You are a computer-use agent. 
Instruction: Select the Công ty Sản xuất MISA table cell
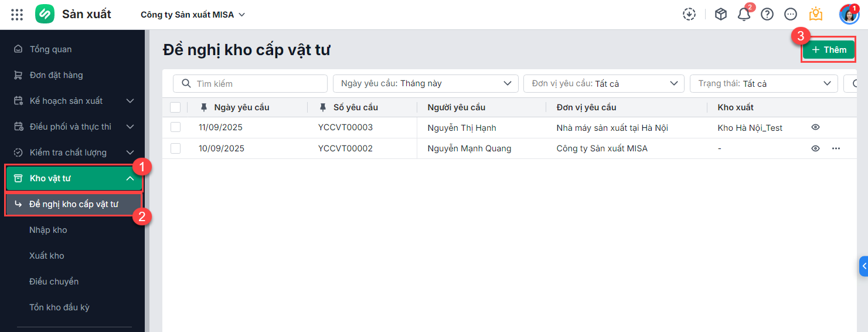click(x=603, y=148)
